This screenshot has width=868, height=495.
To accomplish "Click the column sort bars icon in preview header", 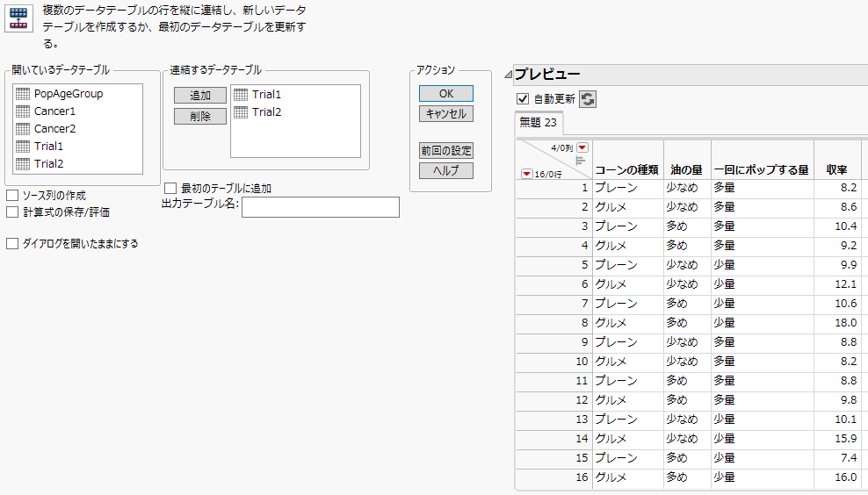I will point(580,161).
